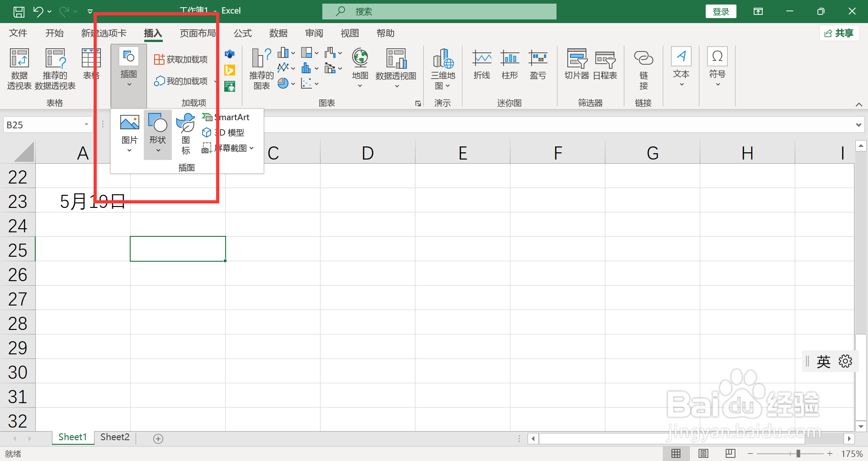Click the Maps (地图) globe icon

[x=360, y=58]
